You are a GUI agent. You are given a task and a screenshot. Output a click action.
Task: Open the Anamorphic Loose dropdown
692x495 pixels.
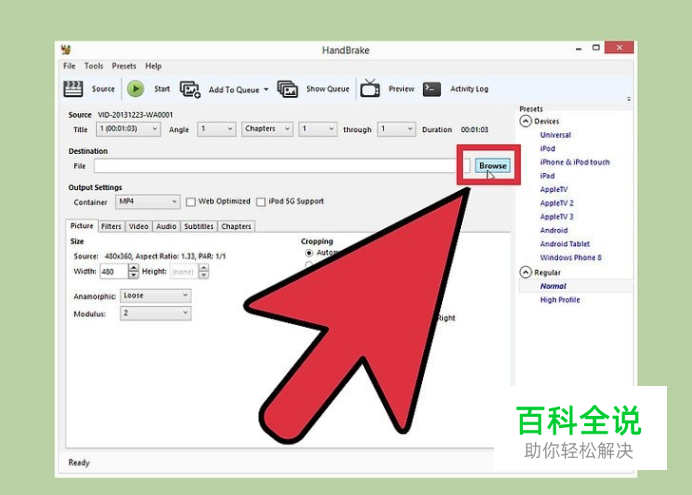tap(155, 296)
